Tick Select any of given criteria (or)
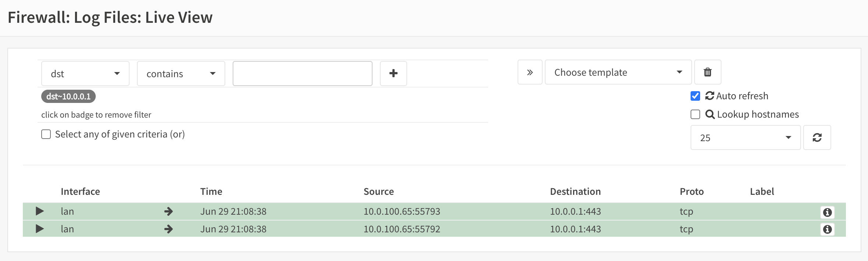 coord(46,134)
